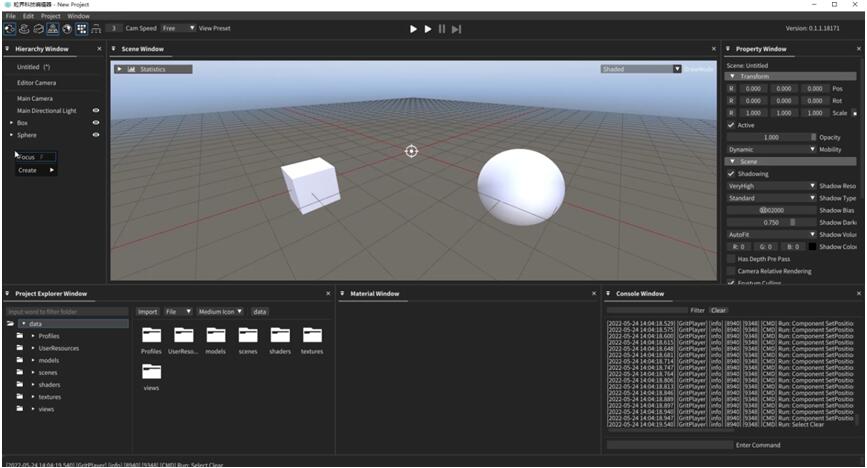Toggle the Shadowing checkbox
Viewport: 867px width, 468px height.
(731, 173)
